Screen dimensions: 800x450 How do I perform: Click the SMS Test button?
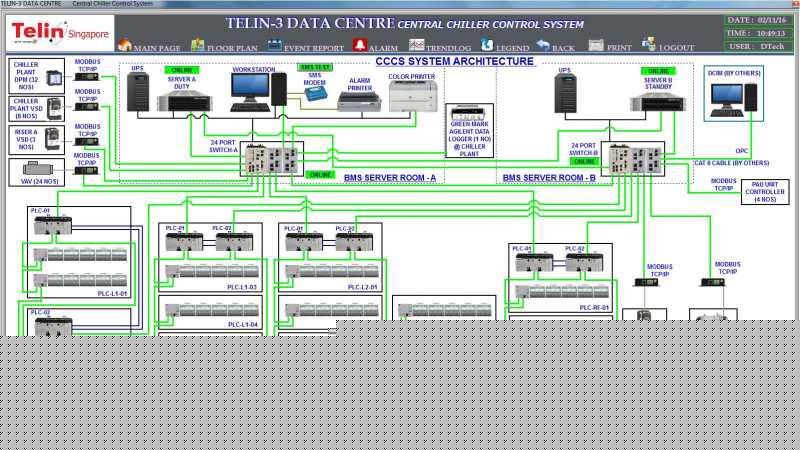(x=315, y=67)
